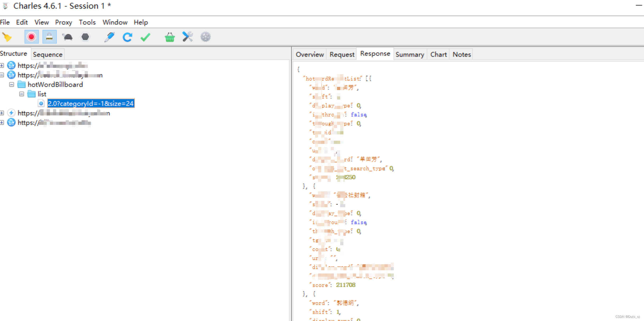Click the blue Repeat request icon
Screen dimensions: 644x321
(127, 37)
